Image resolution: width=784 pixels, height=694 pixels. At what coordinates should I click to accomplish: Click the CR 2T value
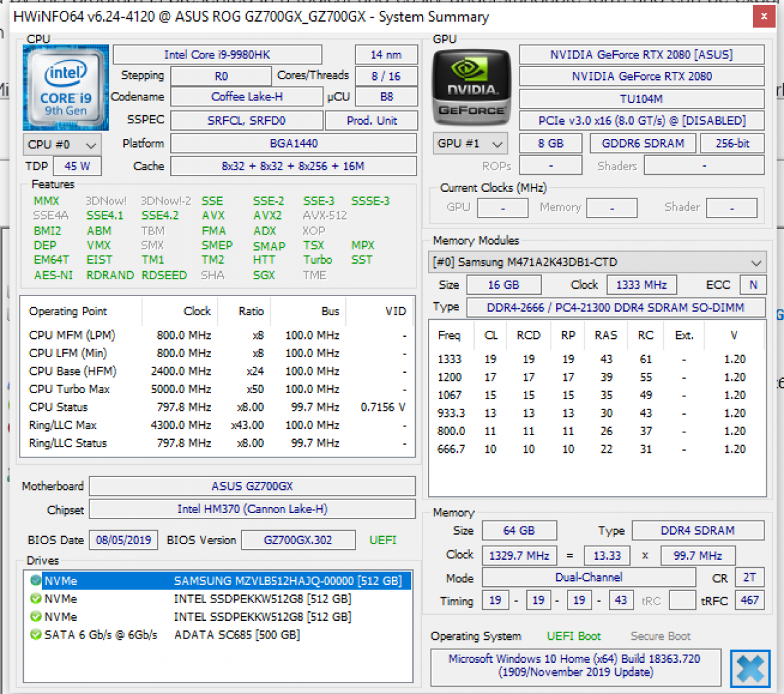749,577
